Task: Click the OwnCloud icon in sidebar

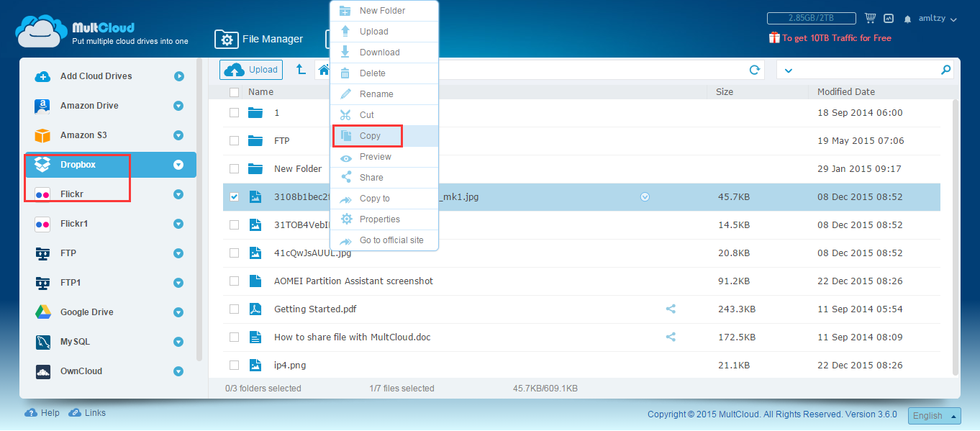Action: (x=43, y=371)
